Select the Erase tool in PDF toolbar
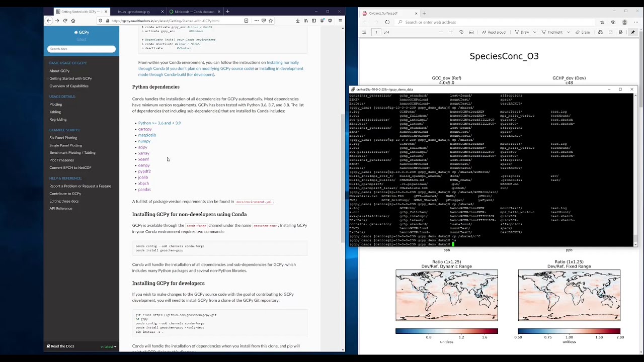Viewport: 644px width, 362px height. click(583, 32)
